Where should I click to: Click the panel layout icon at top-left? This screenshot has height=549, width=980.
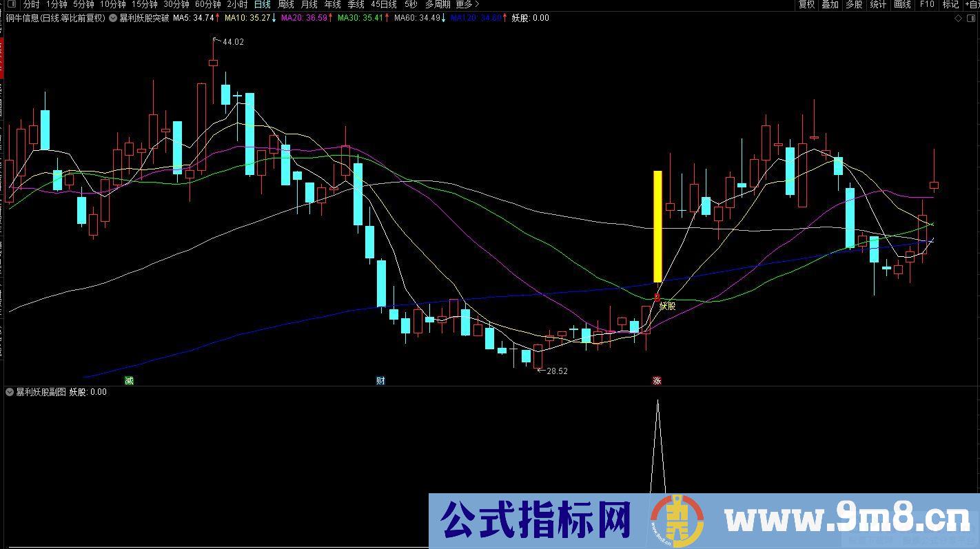(x=12, y=4)
